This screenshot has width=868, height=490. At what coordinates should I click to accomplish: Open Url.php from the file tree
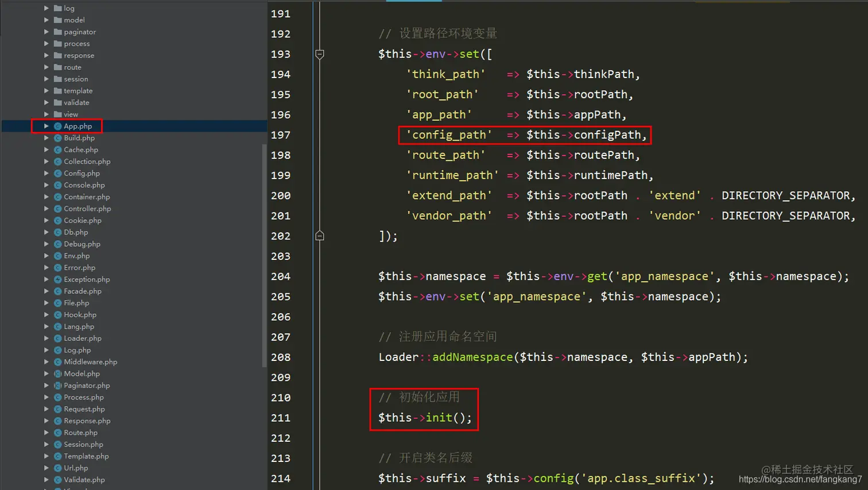(x=76, y=468)
